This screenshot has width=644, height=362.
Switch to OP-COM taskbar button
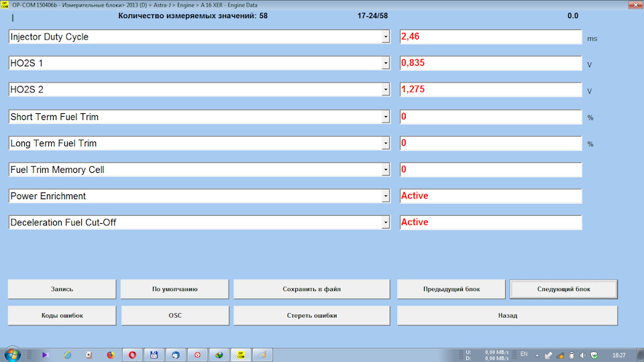tap(241, 355)
